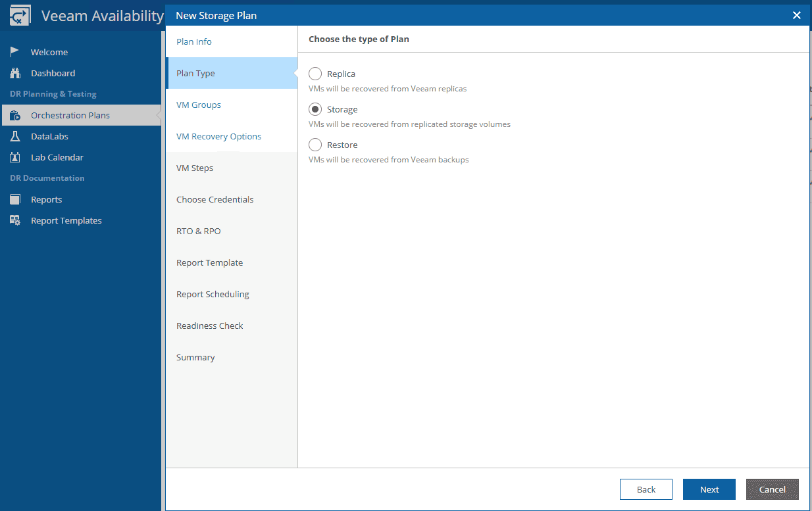812x511 pixels.
Task: Click the Reports icon in sidebar
Action: pos(14,199)
